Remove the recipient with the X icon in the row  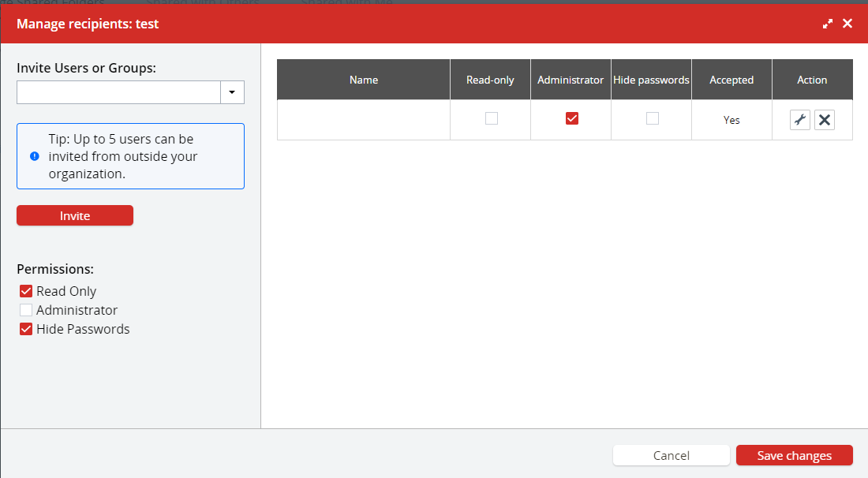click(x=825, y=120)
